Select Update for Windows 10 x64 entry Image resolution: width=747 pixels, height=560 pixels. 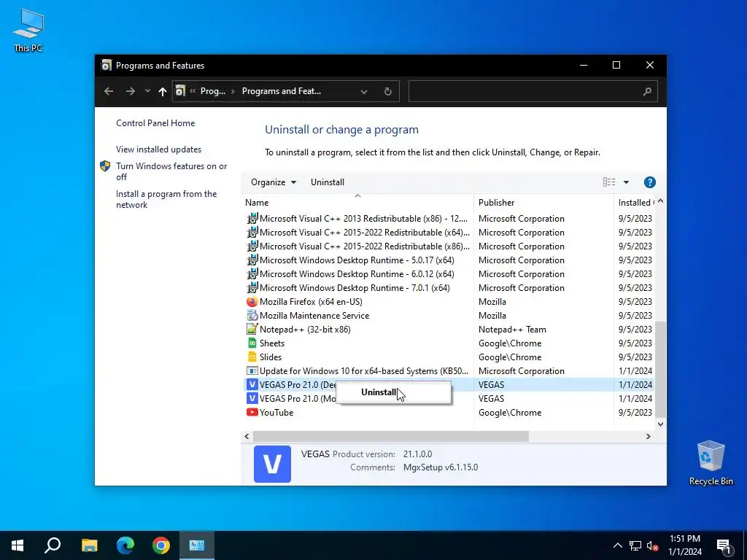pos(449,370)
